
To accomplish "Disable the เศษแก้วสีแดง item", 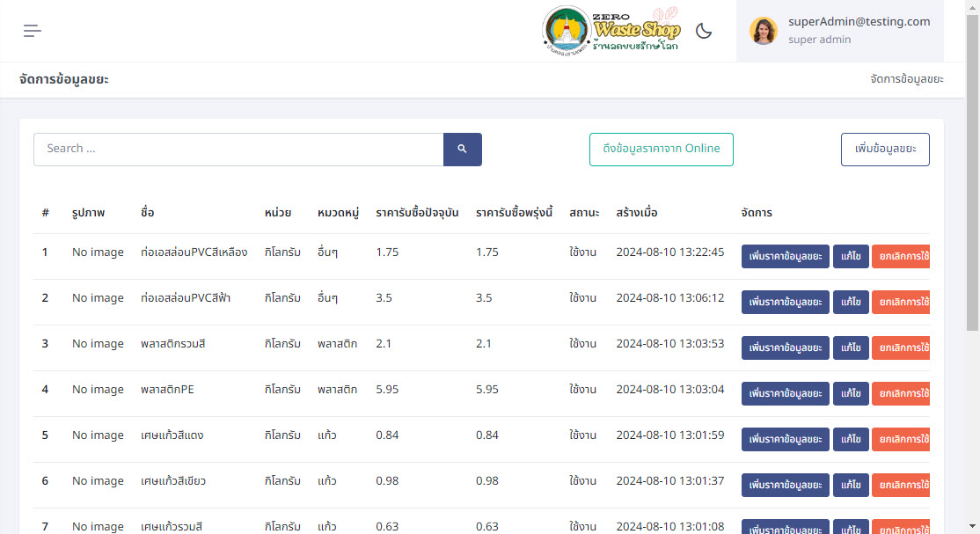I will click(x=901, y=439).
